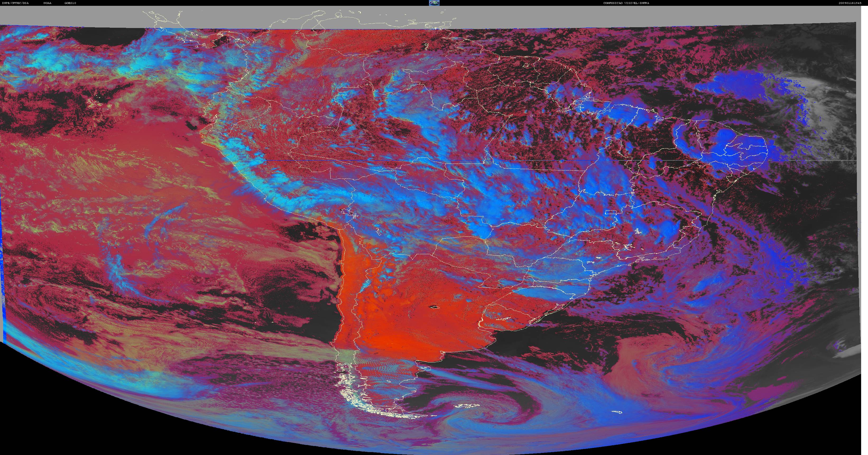Click the NOAA label in the header
This screenshot has width=868, height=455.
click(x=48, y=3)
